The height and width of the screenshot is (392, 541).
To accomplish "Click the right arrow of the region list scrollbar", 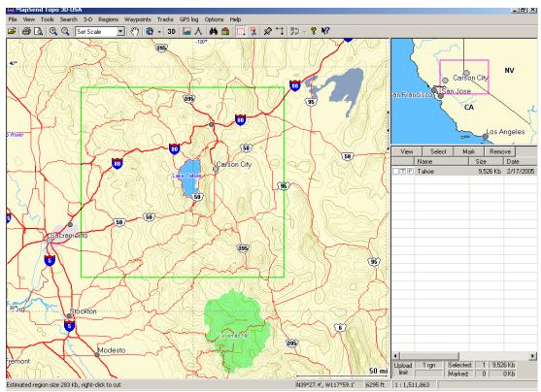I will pyautogui.click(x=533, y=355).
